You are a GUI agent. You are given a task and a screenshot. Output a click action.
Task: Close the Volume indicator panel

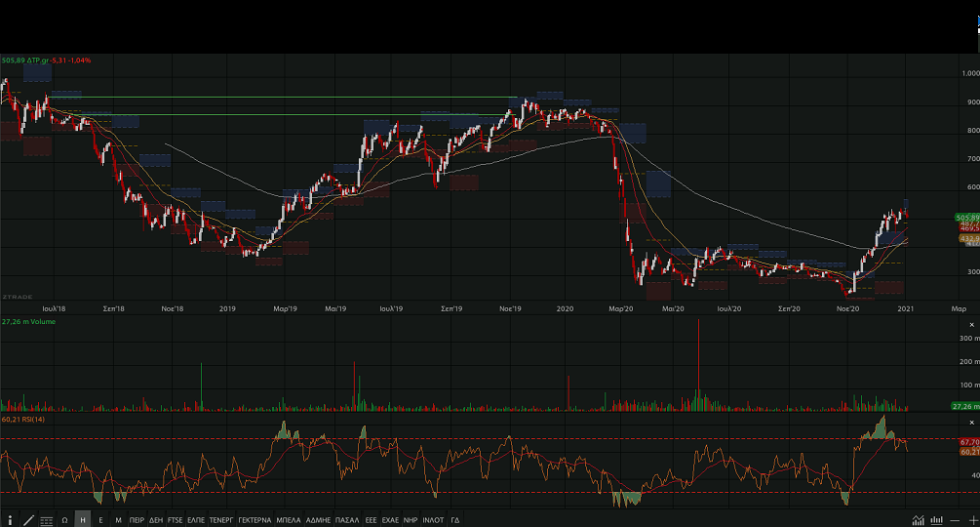tap(971, 324)
